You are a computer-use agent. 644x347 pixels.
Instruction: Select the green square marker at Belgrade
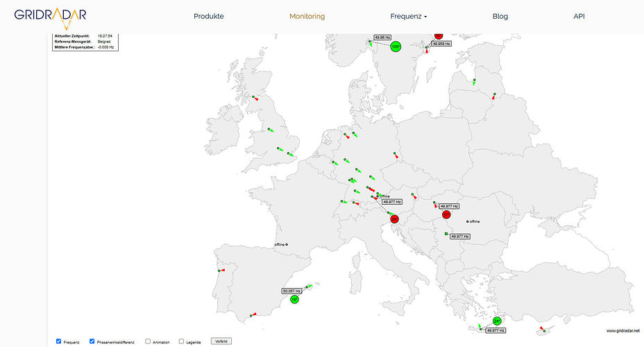point(446,234)
